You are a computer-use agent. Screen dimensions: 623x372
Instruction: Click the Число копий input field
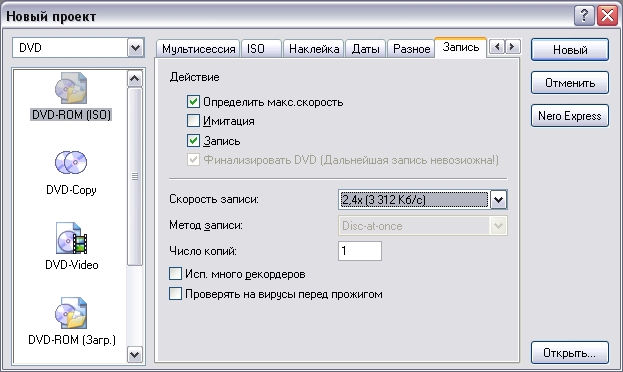[360, 251]
